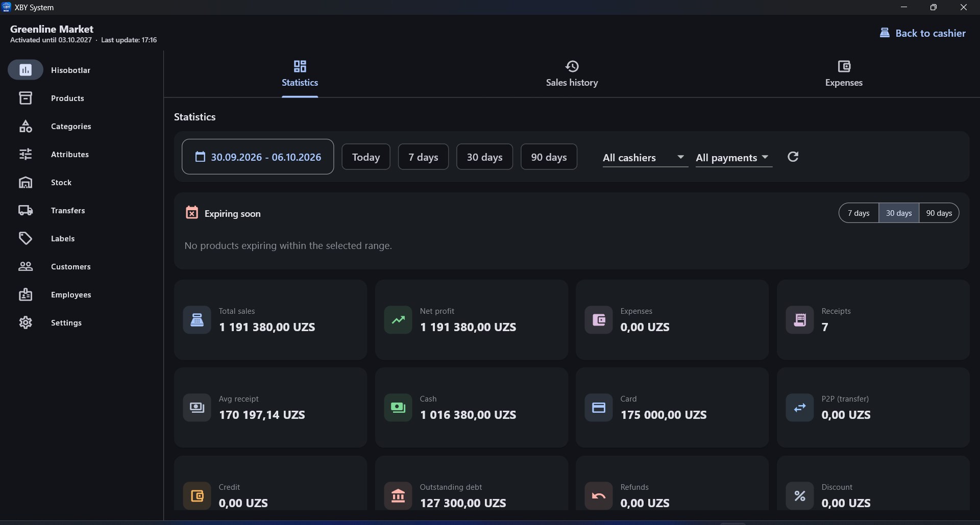Click the Expiring soon calendar icon
Viewport: 980px width, 525px height.
point(192,213)
